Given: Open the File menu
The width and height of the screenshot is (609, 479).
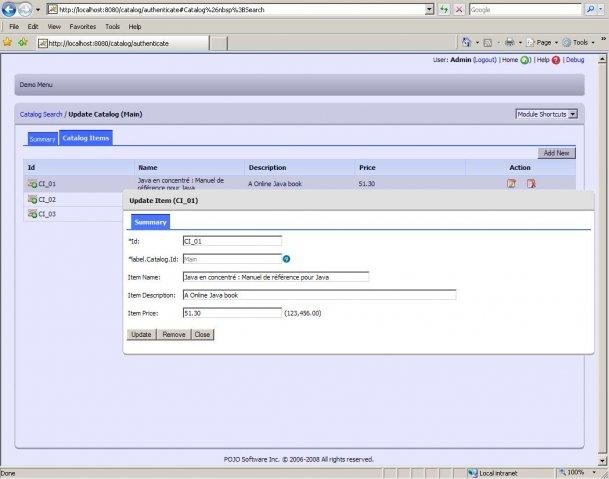Looking at the screenshot, I should tap(14, 27).
